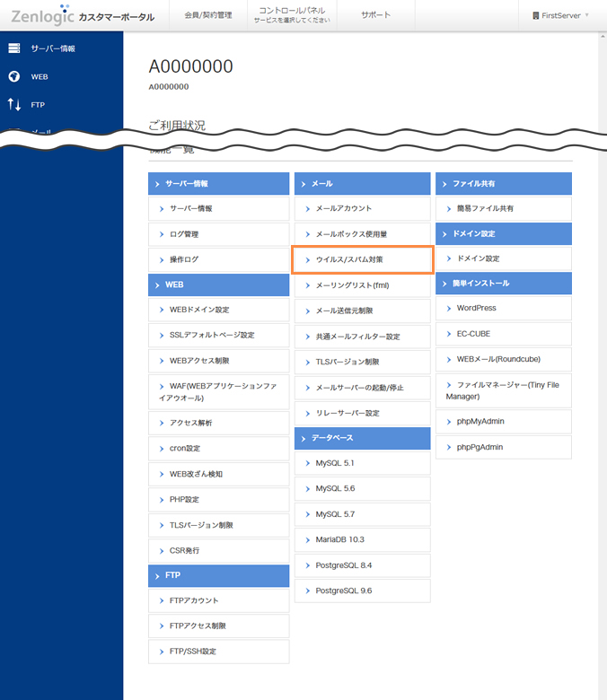Screen dimensions: 607x700
Task: Open WordPress easy install
Action: [x=504, y=308]
